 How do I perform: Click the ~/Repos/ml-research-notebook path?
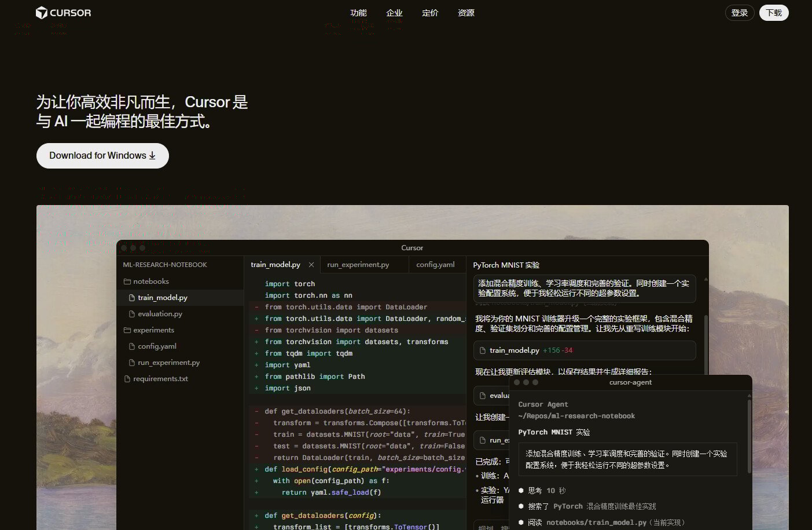576,416
